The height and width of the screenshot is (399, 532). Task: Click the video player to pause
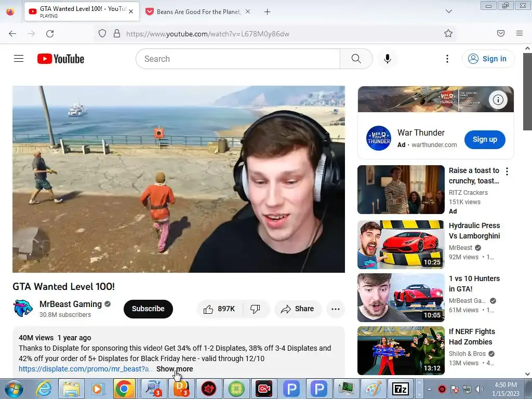(x=179, y=179)
